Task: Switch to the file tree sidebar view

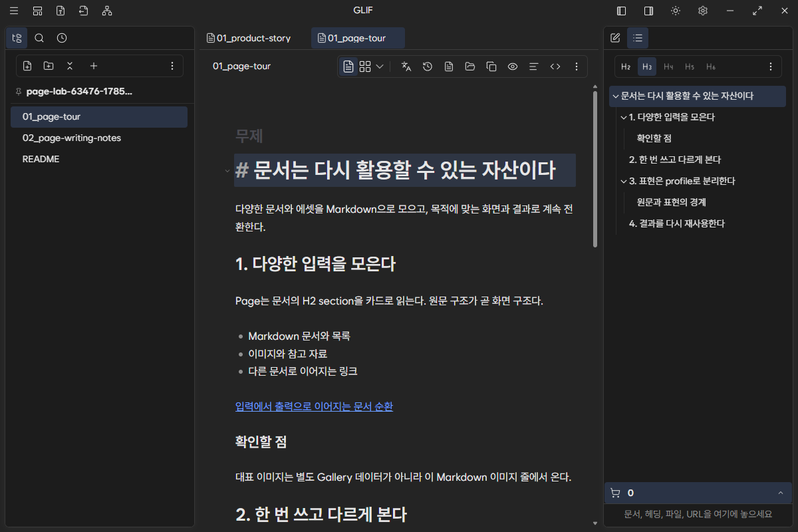Action: click(17, 38)
